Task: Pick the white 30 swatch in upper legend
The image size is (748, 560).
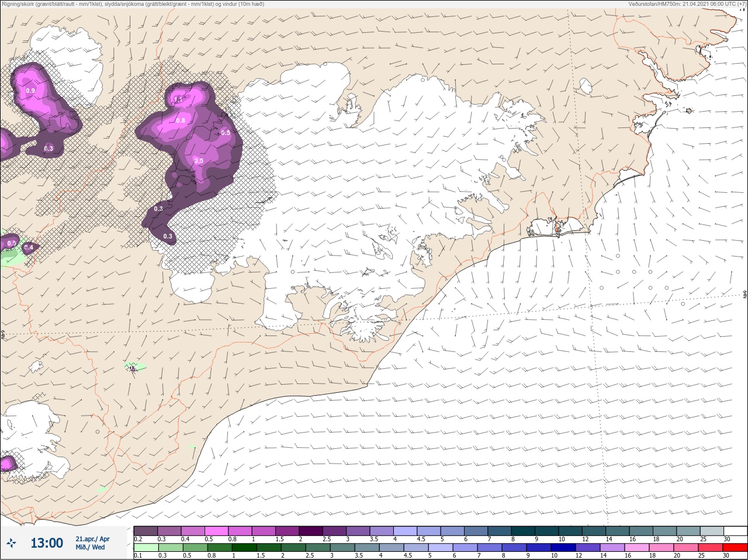Action: [x=736, y=531]
